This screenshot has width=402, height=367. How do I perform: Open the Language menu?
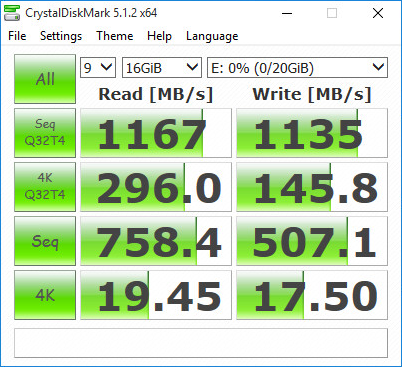point(212,36)
